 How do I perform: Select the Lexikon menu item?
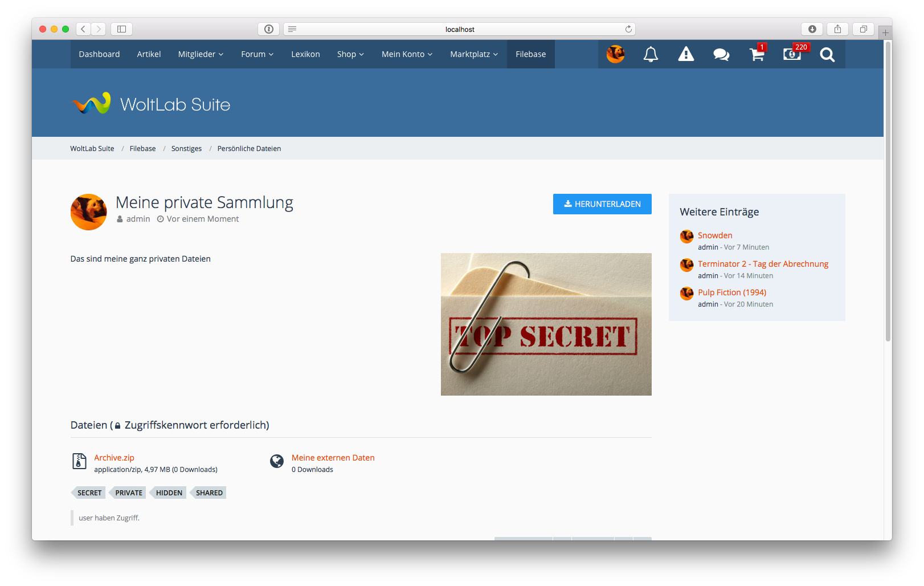[x=305, y=54]
